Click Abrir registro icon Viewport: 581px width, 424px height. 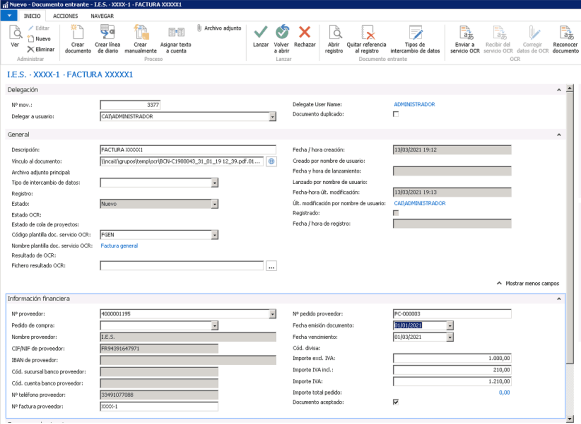(x=335, y=33)
